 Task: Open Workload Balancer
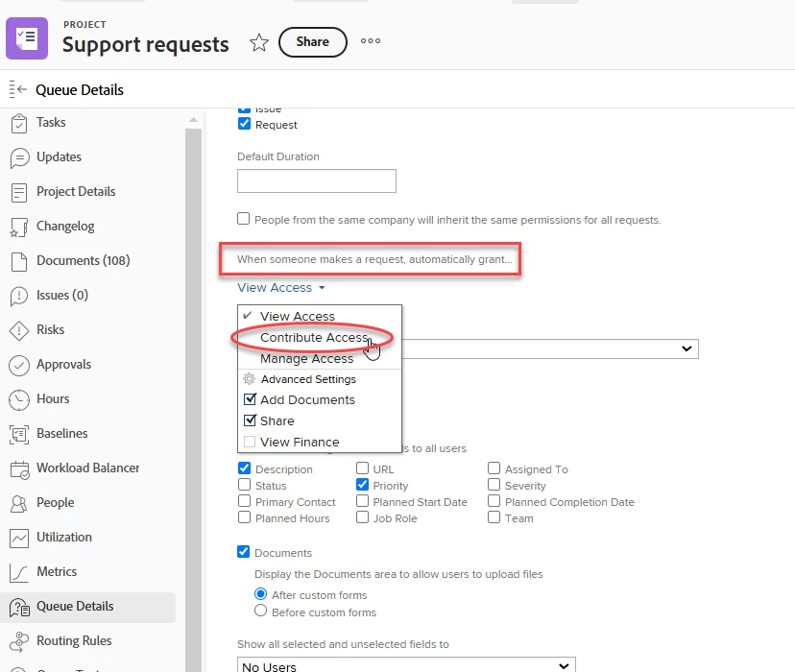point(87,468)
